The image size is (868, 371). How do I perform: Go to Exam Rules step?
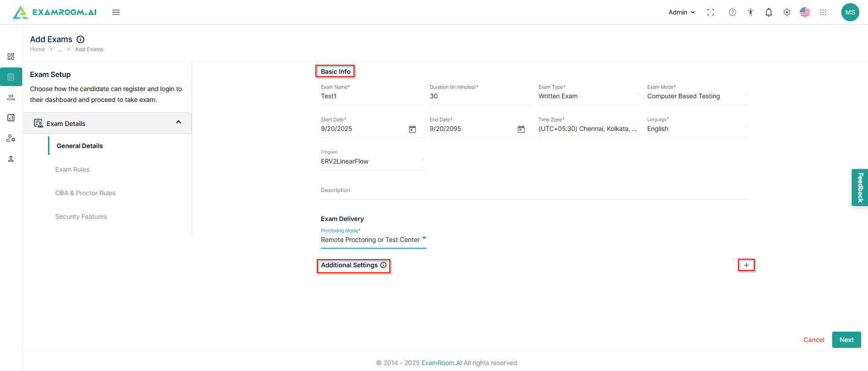coord(72,169)
